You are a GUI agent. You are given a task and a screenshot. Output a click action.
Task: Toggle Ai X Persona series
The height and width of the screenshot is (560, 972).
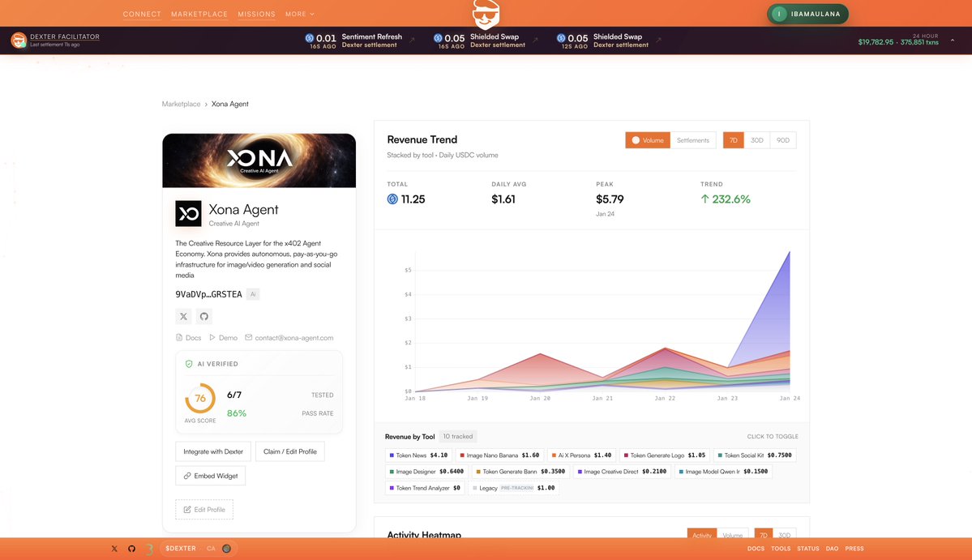tap(581, 455)
